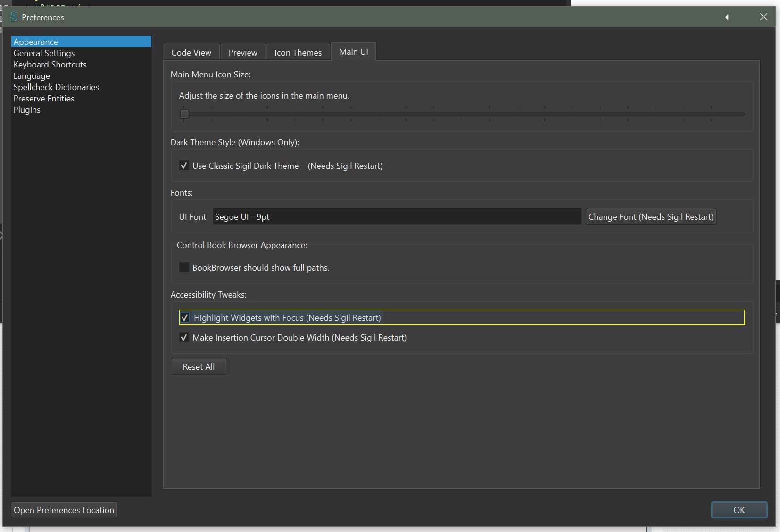Click the Fonts: heading

(182, 193)
